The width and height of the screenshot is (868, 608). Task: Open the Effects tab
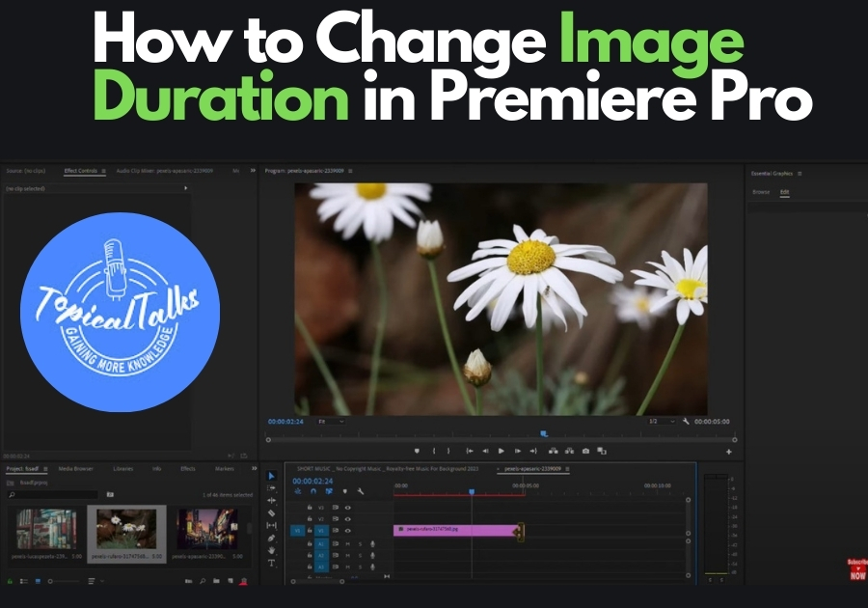coord(188,468)
